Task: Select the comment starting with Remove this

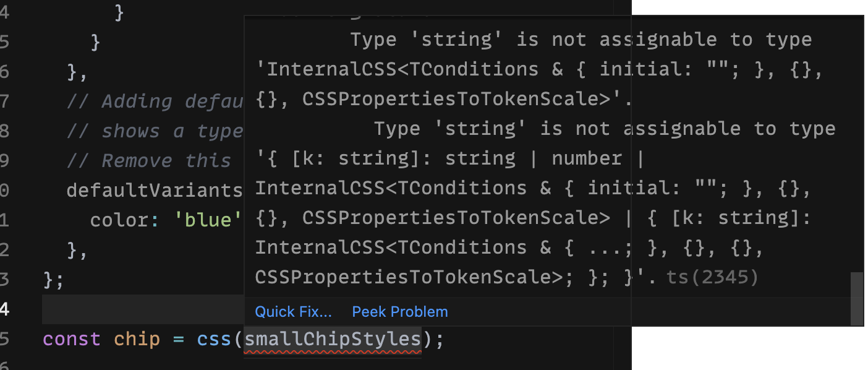Action: [148, 160]
